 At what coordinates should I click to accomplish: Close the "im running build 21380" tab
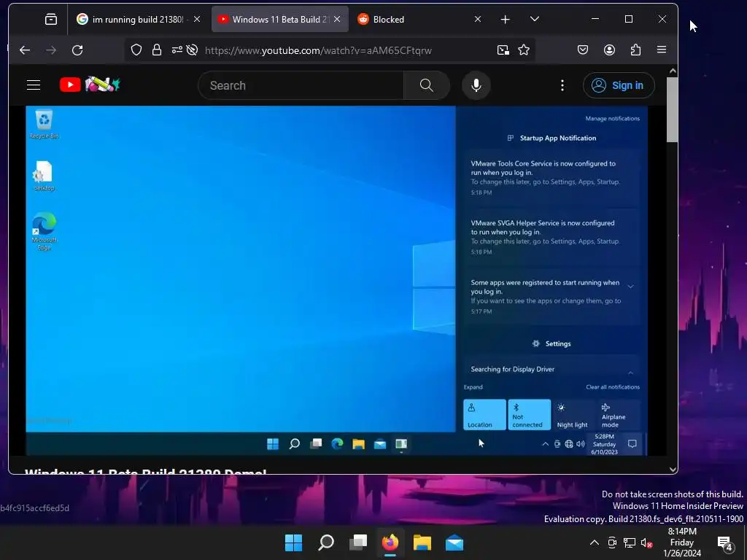click(x=197, y=19)
